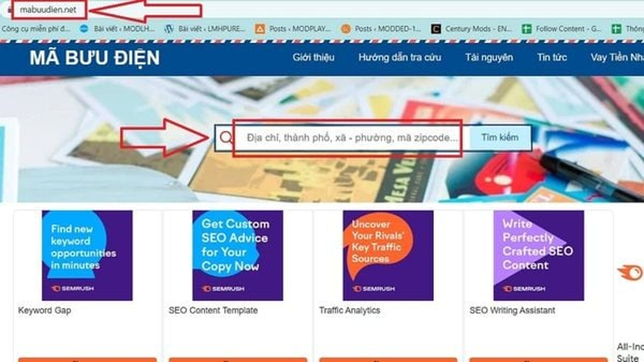Image resolution: width=644 pixels, height=362 pixels.
Task: Click the mabuudien.net address bar
Action: click(x=48, y=9)
